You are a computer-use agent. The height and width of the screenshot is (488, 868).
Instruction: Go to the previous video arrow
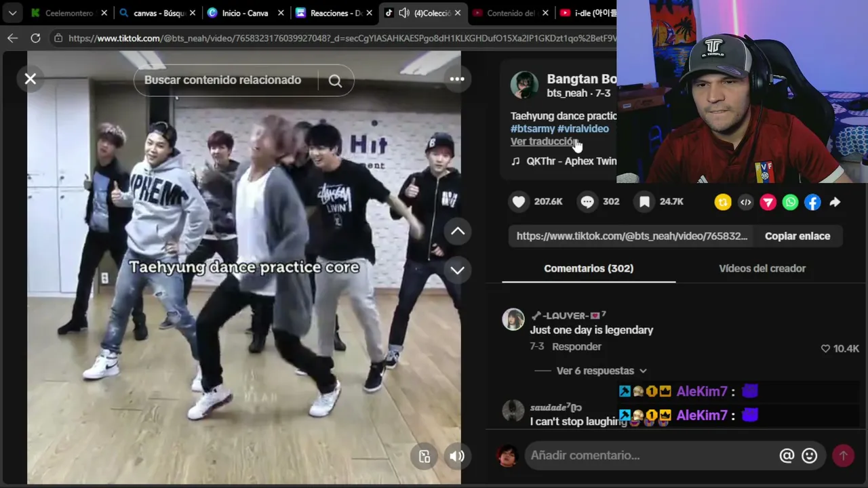pos(458,232)
